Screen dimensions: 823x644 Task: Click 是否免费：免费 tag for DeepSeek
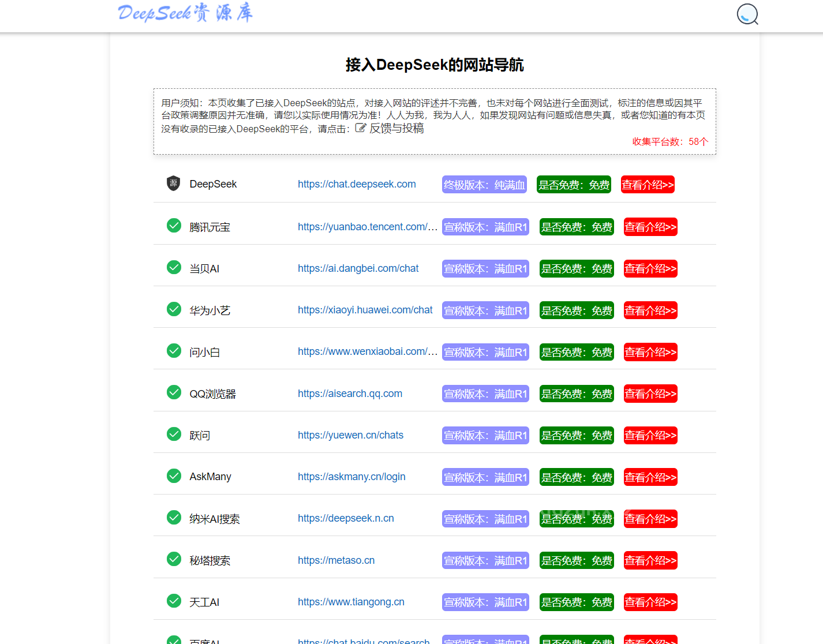tap(574, 185)
